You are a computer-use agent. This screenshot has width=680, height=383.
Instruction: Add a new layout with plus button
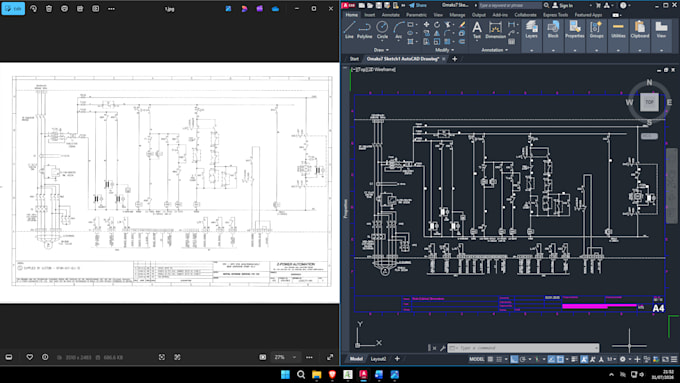(x=397, y=359)
